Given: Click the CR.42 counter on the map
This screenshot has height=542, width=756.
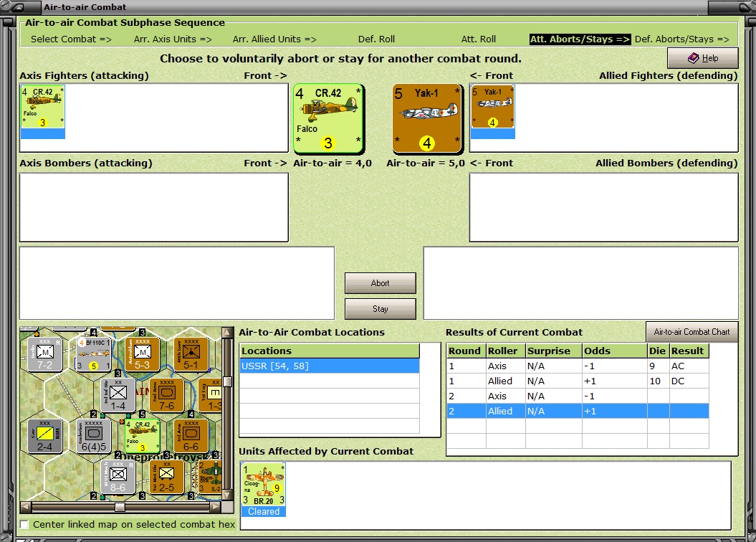Looking at the screenshot, I should [142, 436].
